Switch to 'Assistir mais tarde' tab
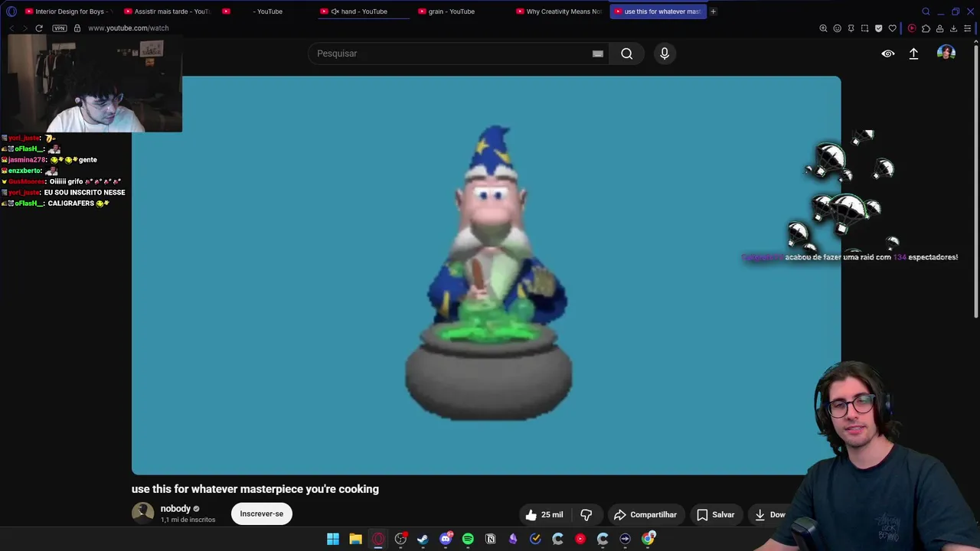The height and width of the screenshot is (551, 980). (x=166, y=11)
